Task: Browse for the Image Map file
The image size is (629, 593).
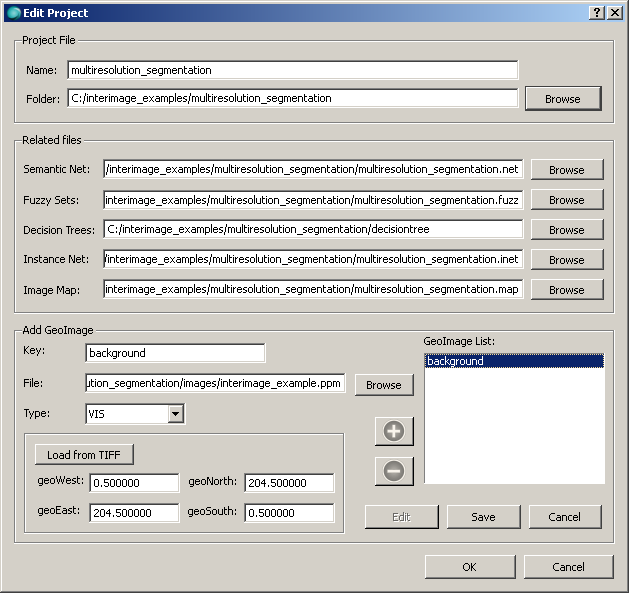Action: 566,290
